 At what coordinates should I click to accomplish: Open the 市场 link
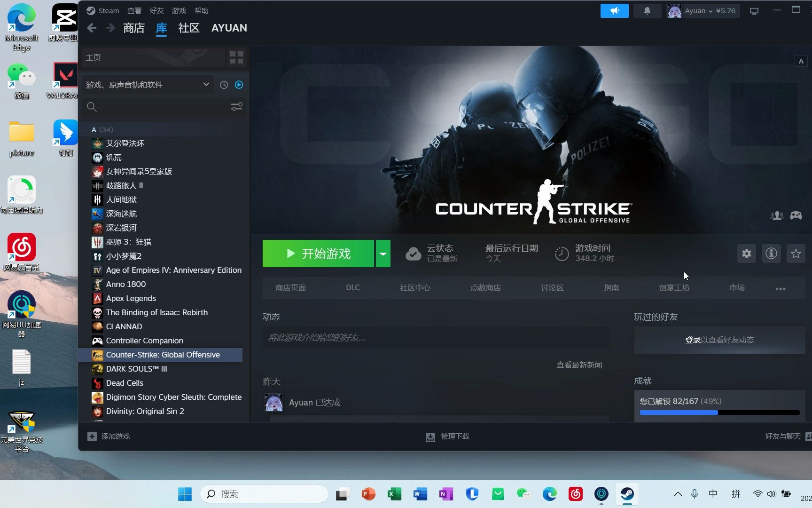(737, 288)
